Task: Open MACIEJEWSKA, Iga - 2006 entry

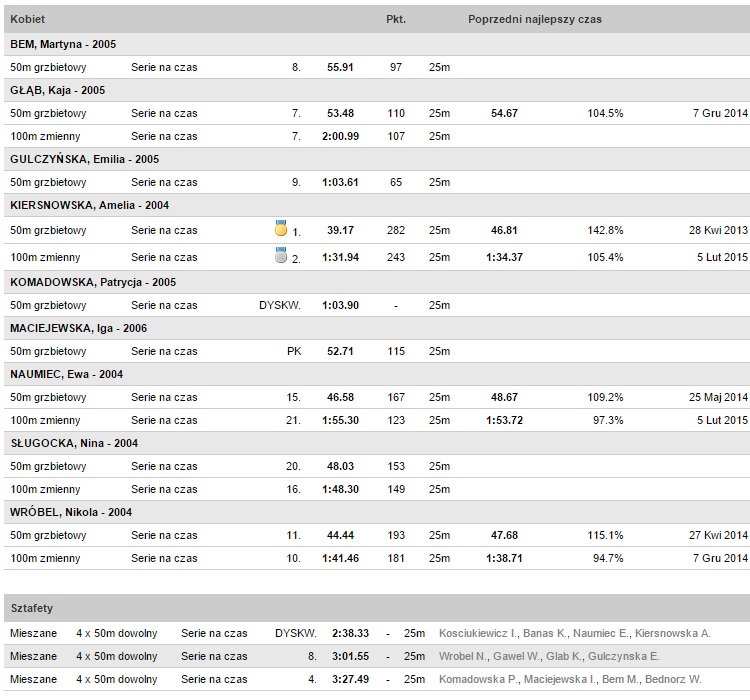Action: click(x=78, y=328)
